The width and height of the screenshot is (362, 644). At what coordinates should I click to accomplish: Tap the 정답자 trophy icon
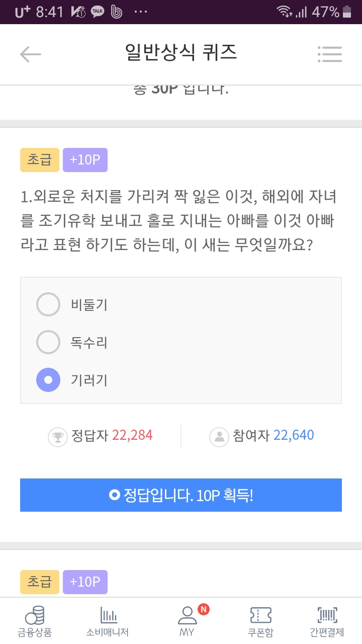click(58, 436)
